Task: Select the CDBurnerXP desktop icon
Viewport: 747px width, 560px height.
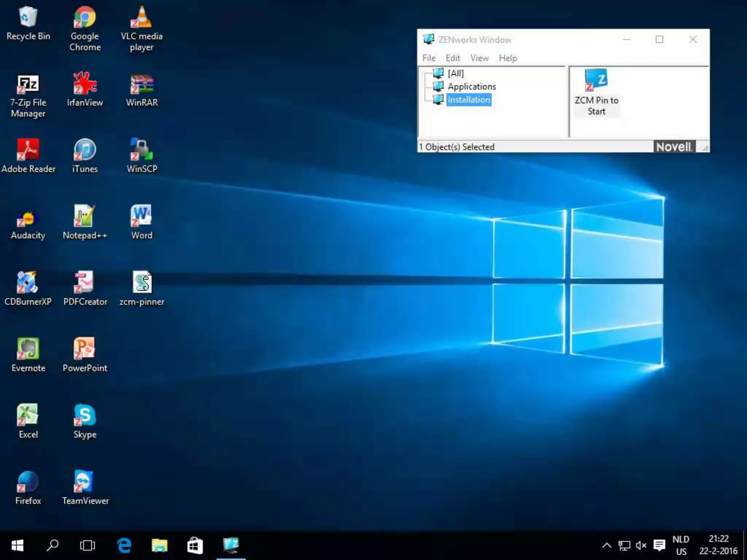Action: (x=28, y=289)
